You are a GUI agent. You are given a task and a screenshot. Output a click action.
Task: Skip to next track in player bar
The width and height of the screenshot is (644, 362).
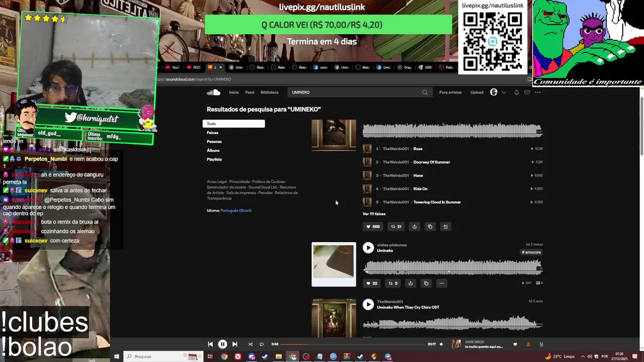tap(234, 344)
